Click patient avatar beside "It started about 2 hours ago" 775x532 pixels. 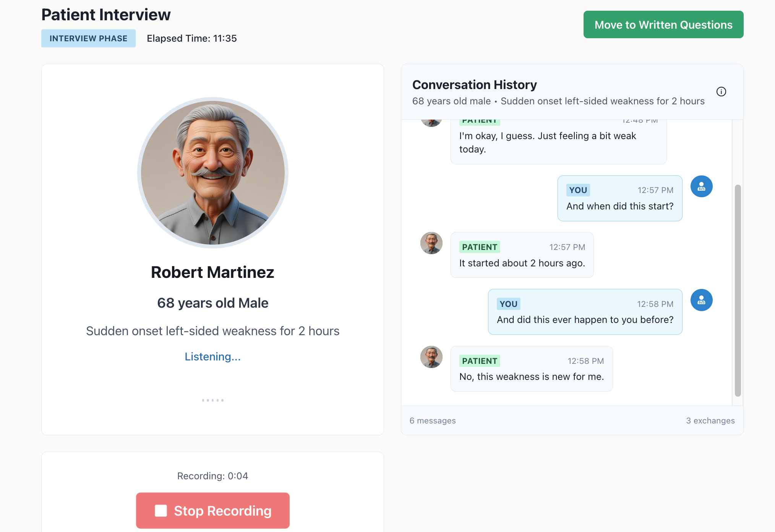pyautogui.click(x=431, y=243)
